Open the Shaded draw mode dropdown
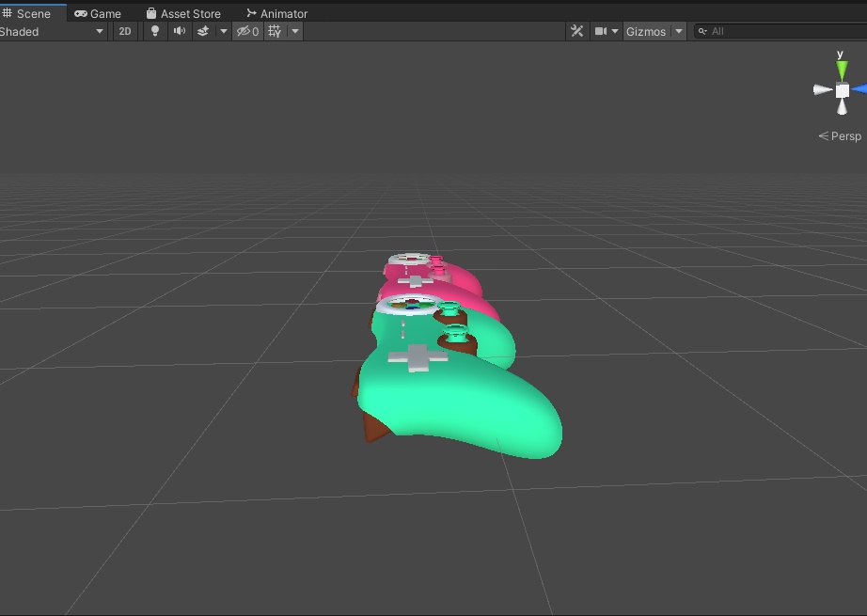The image size is (867, 616). pyautogui.click(x=52, y=31)
